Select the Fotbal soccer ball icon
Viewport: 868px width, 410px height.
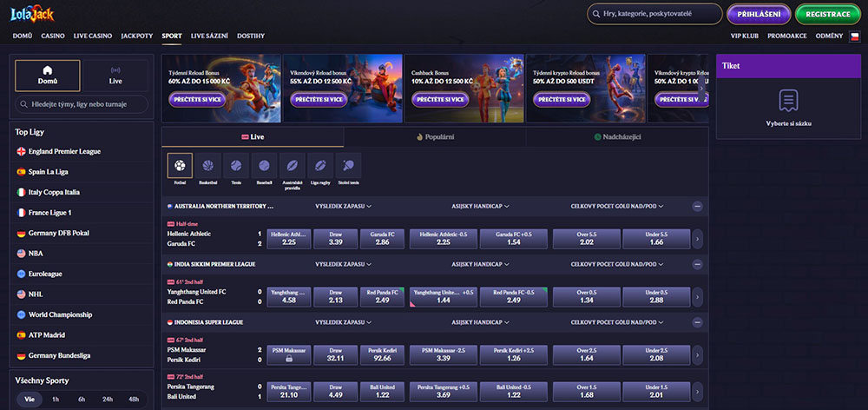[x=180, y=165]
